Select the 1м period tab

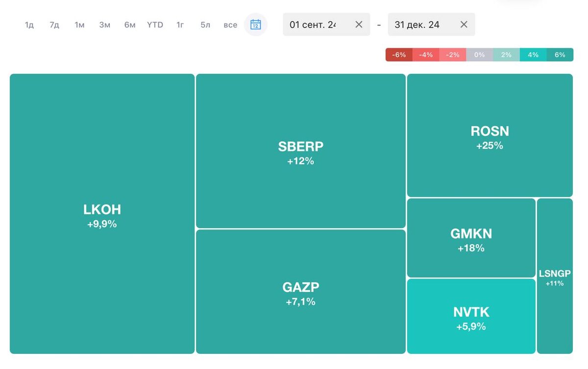click(x=79, y=25)
